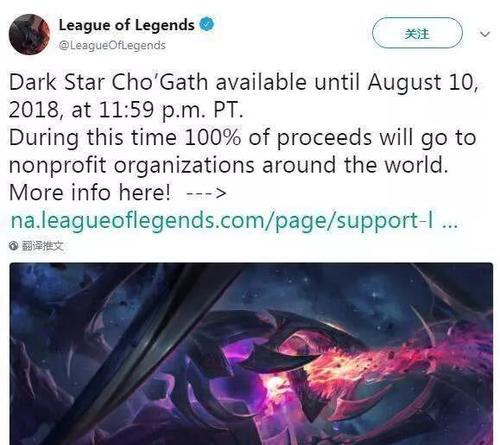Click the ---> arrow text before link

coord(206,193)
